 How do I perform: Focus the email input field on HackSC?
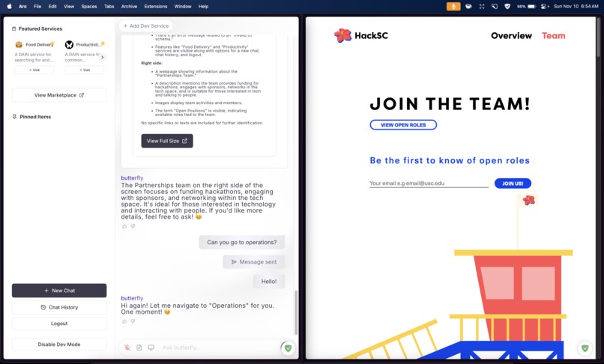tap(429, 183)
